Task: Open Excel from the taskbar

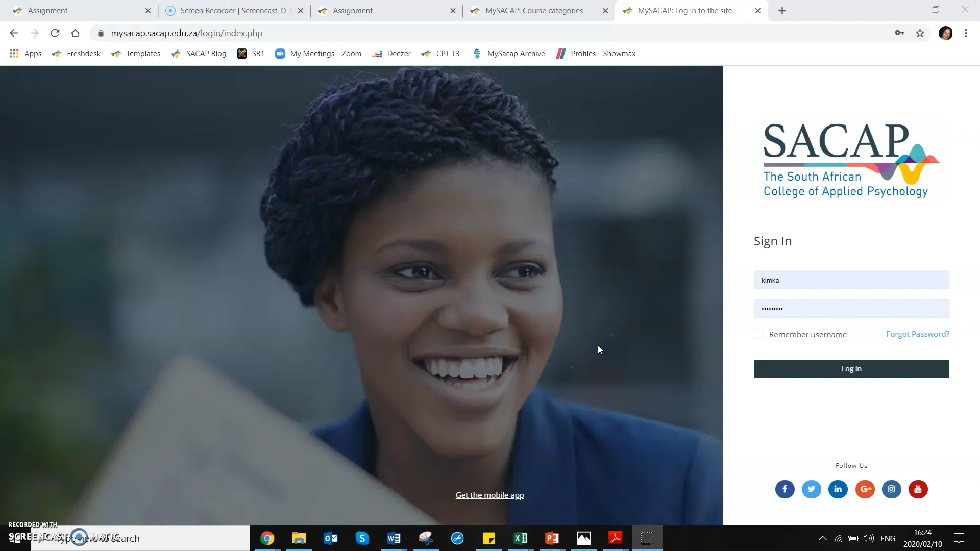Action: [520, 538]
